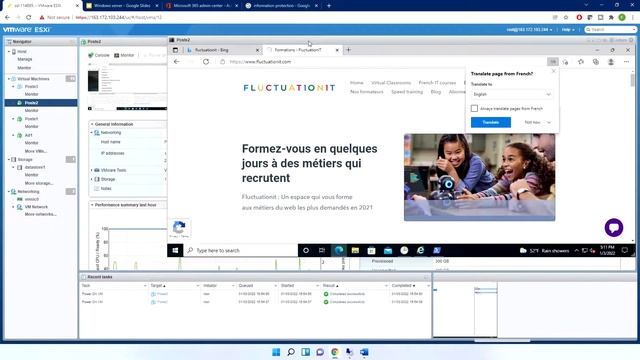Open a new tab in Edge
The image size is (640, 360).
click(x=348, y=50)
